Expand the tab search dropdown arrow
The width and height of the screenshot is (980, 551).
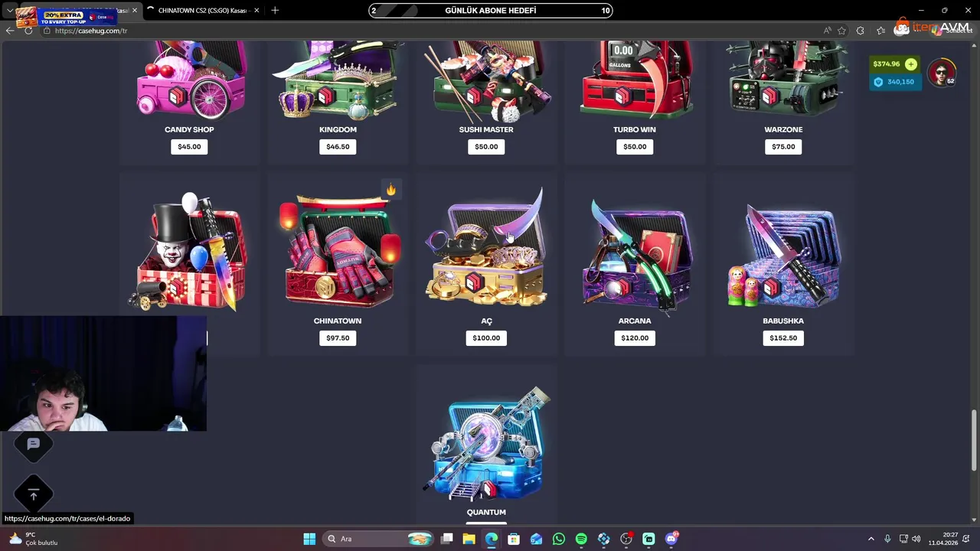9,10
